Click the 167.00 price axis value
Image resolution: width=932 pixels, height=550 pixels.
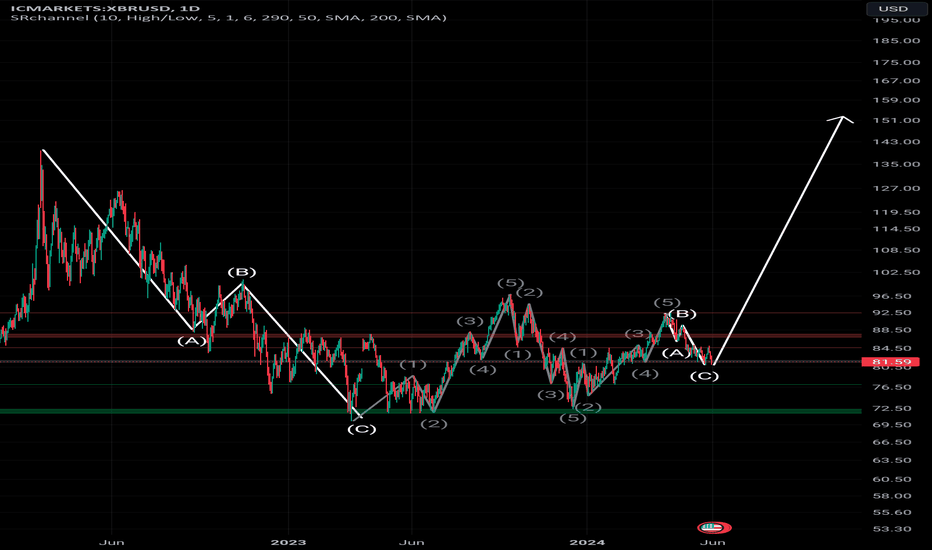(x=896, y=81)
